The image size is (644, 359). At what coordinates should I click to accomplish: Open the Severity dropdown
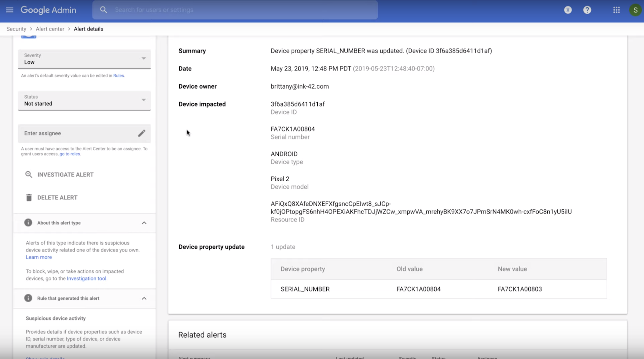tap(84, 59)
